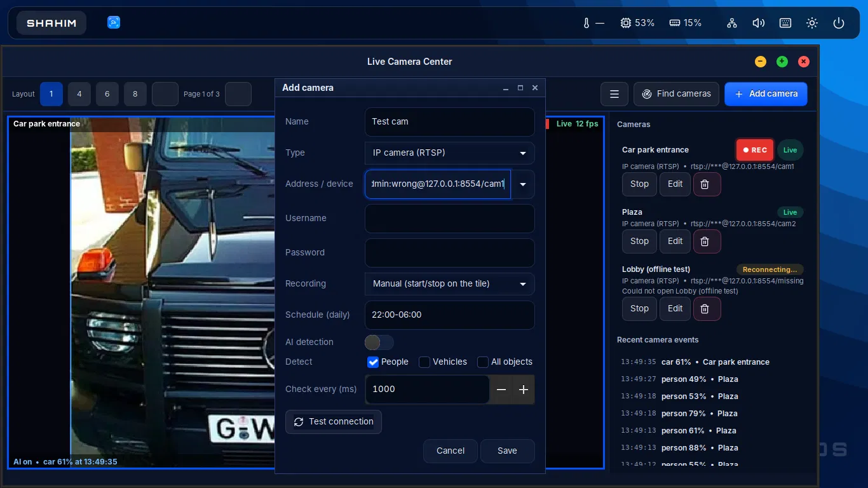
Task: Switch to the 6-tile layout
Action: (x=107, y=94)
